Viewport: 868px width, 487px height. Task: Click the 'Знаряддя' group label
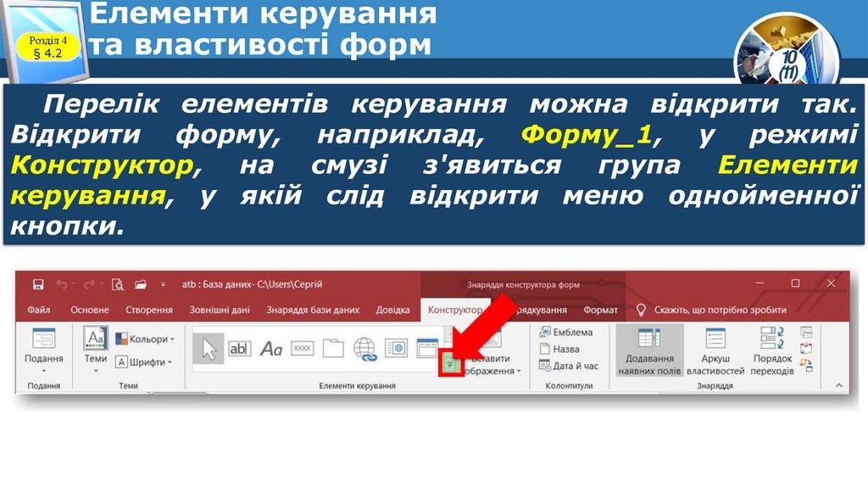point(715,385)
